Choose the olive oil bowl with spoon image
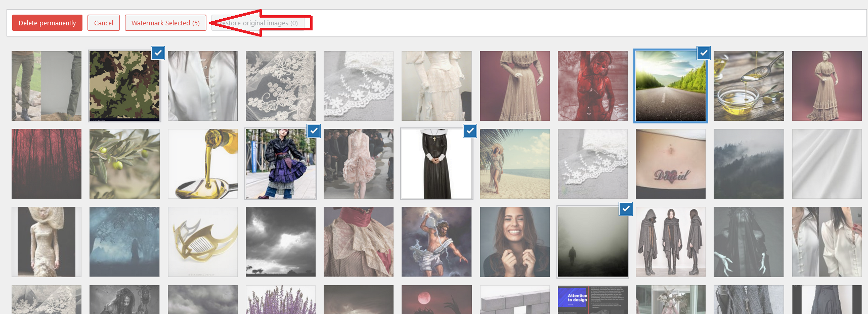The height and width of the screenshot is (314, 868). 749,86
